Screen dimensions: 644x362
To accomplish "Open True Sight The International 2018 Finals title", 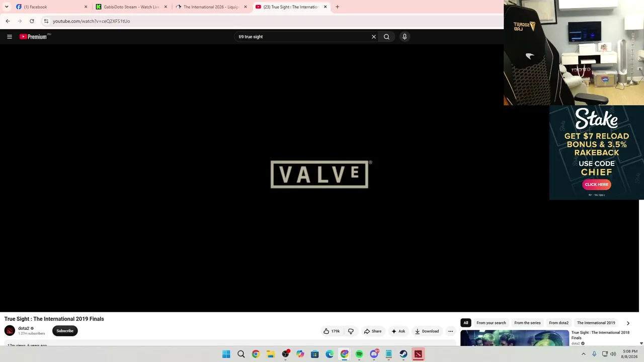I will coord(600,335).
